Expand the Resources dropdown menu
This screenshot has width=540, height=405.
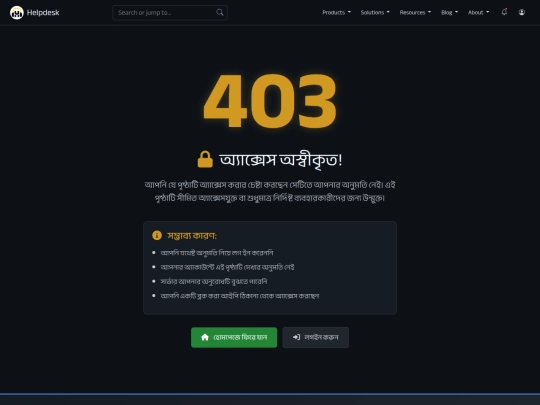(x=415, y=12)
